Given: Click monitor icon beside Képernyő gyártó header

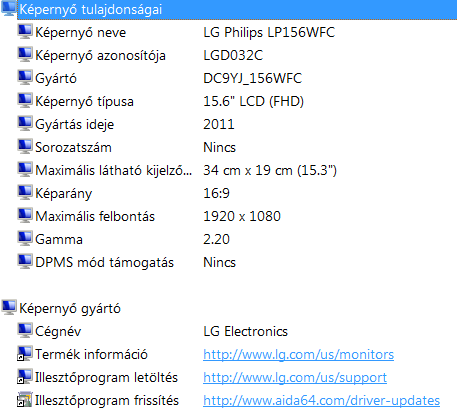Looking at the screenshot, I should 9,308.
